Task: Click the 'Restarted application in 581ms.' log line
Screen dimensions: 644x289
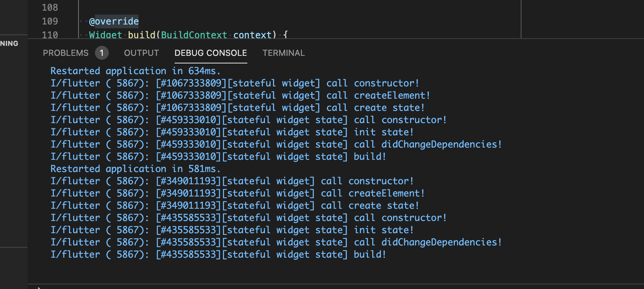Action: [x=135, y=169]
